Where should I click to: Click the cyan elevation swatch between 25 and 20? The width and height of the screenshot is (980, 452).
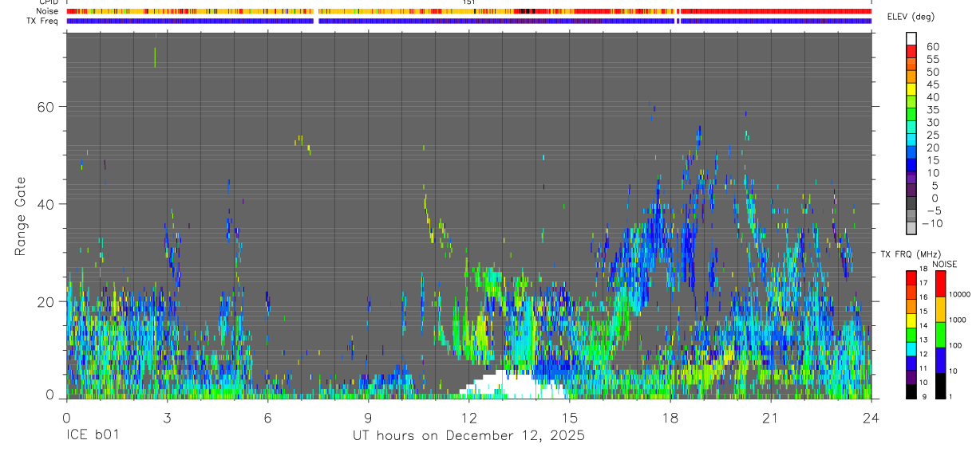[911, 140]
